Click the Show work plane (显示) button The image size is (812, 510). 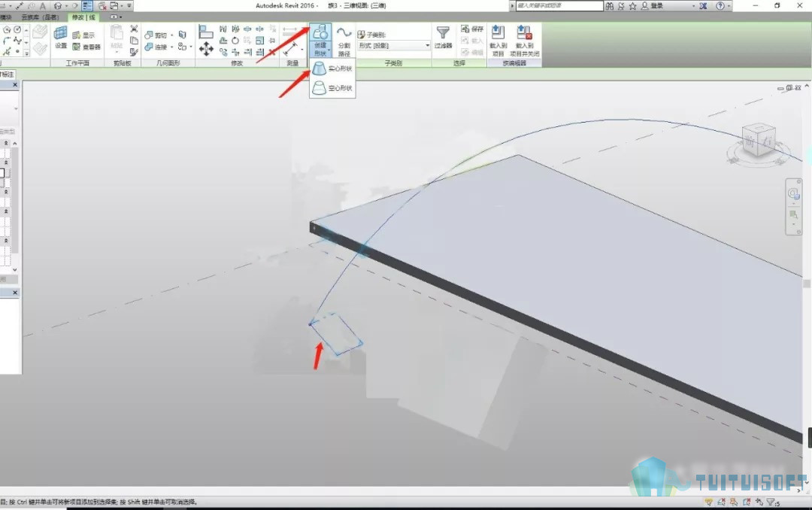click(x=84, y=35)
